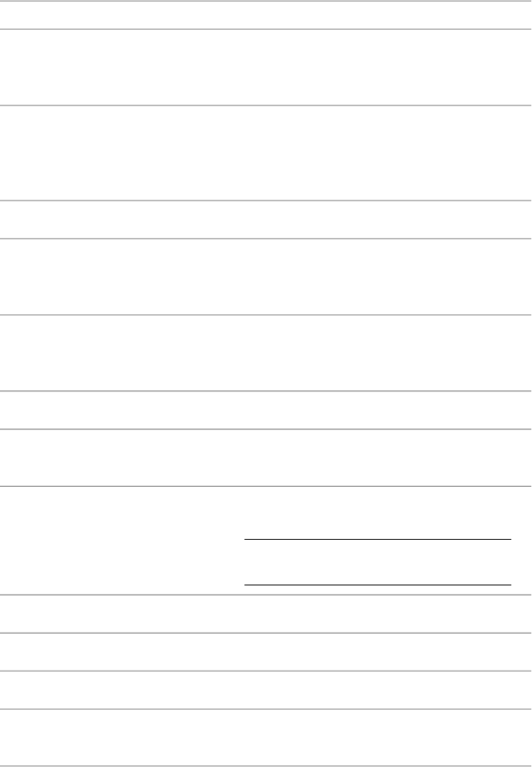Click the blank area left of the underlined fields
The height and width of the screenshot is (767, 532).
[123, 541]
